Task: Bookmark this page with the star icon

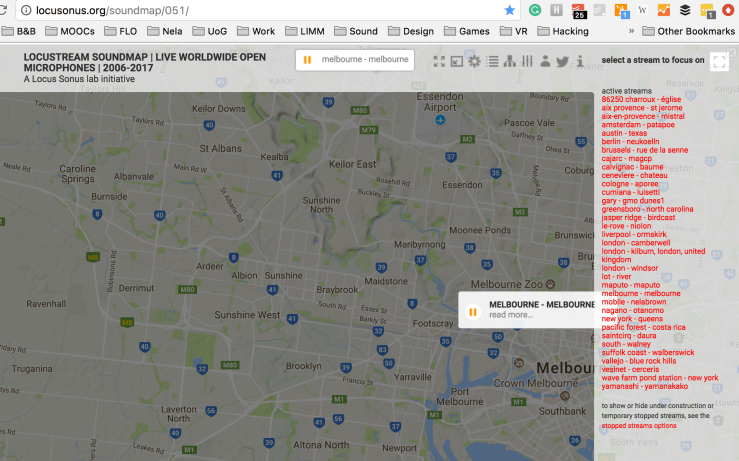Action: coord(510,10)
